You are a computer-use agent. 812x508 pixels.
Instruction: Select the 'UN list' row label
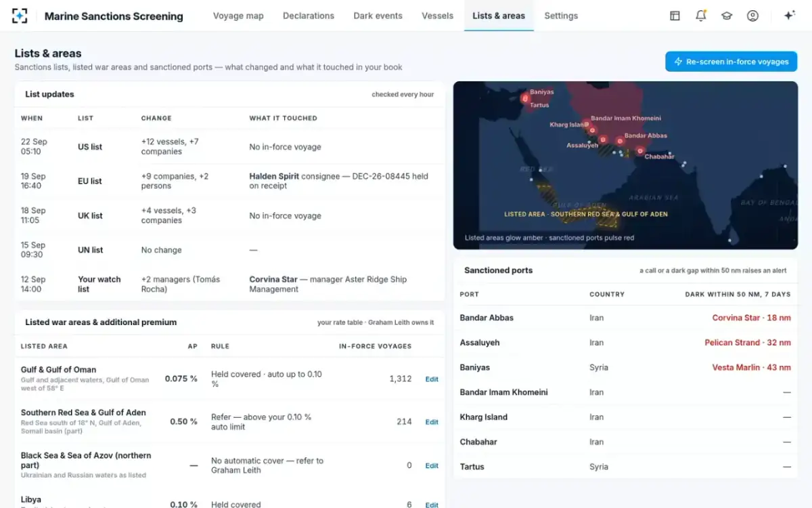pos(90,250)
